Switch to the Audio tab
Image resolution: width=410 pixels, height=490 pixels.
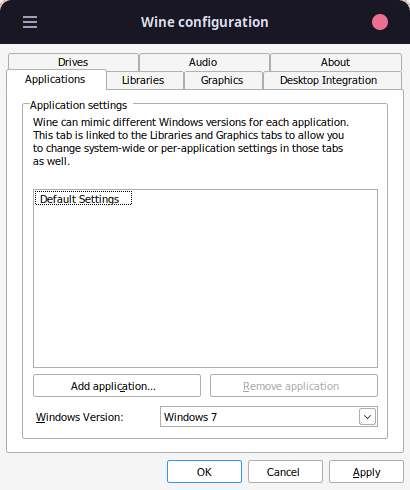(x=204, y=62)
